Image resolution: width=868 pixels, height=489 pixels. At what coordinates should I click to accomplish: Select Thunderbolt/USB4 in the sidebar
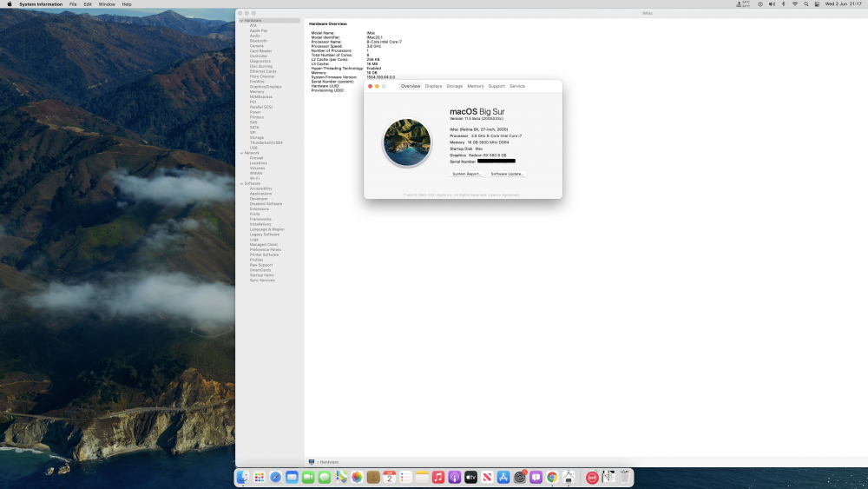pos(266,143)
